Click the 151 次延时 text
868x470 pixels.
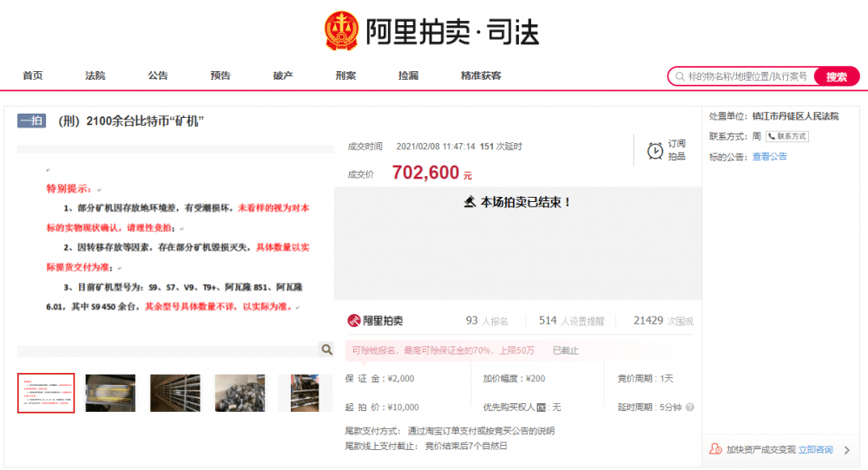point(501,147)
